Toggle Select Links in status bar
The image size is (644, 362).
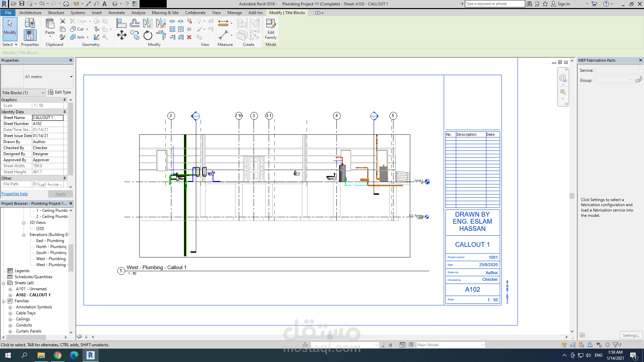564,345
